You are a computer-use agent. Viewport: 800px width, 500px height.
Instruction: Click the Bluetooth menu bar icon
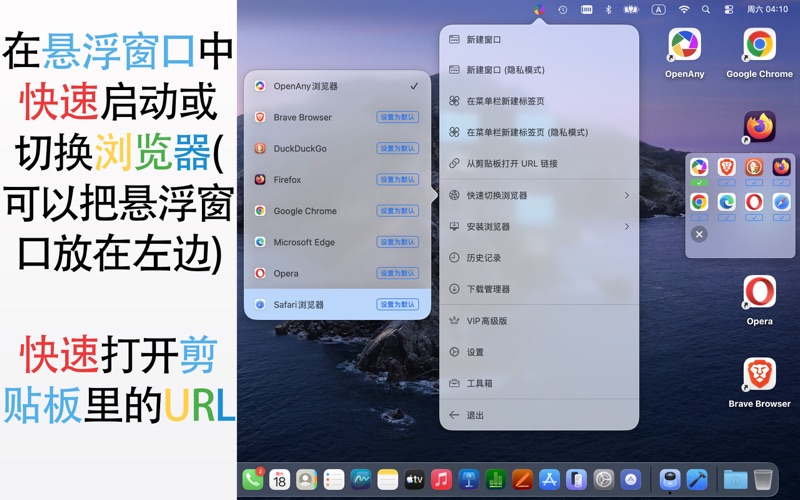coord(608,9)
